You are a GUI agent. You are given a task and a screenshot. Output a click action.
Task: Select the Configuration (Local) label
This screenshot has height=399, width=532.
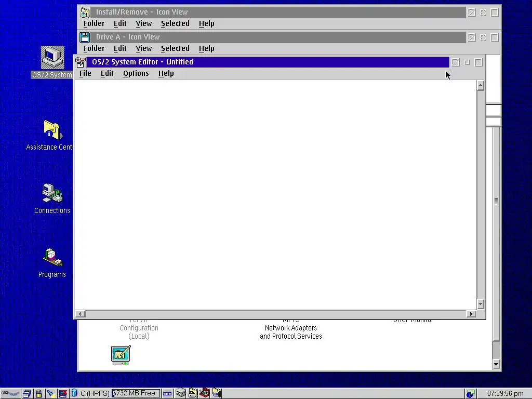[x=139, y=332]
